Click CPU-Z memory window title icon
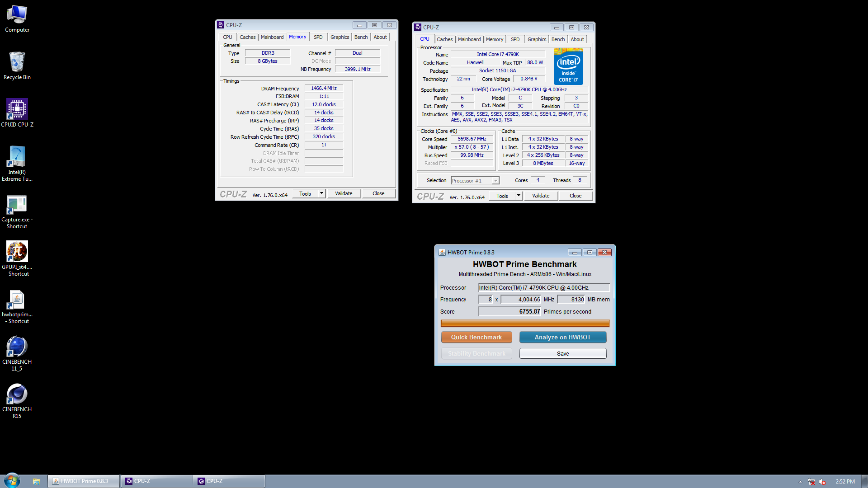 point(221,25)
